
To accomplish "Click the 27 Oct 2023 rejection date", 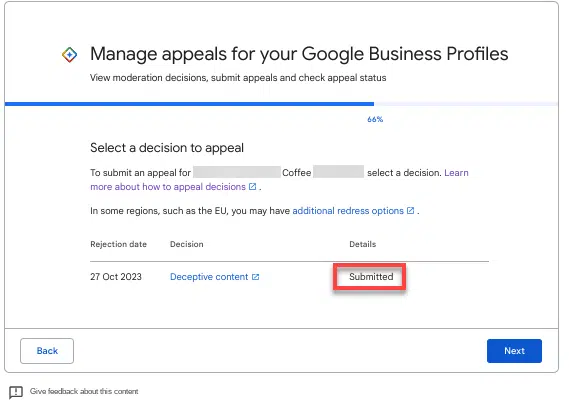I will click(x=116, y=277).
